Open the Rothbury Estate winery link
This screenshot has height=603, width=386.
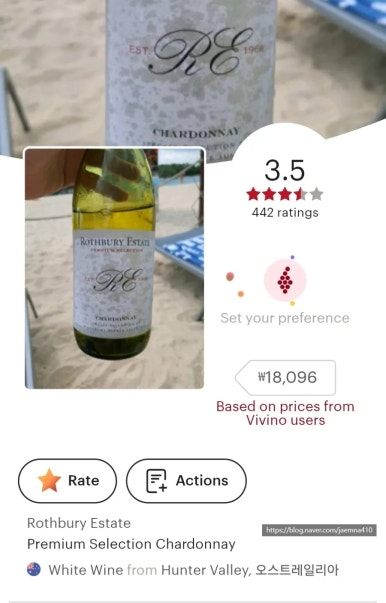(x=79, y=523)
